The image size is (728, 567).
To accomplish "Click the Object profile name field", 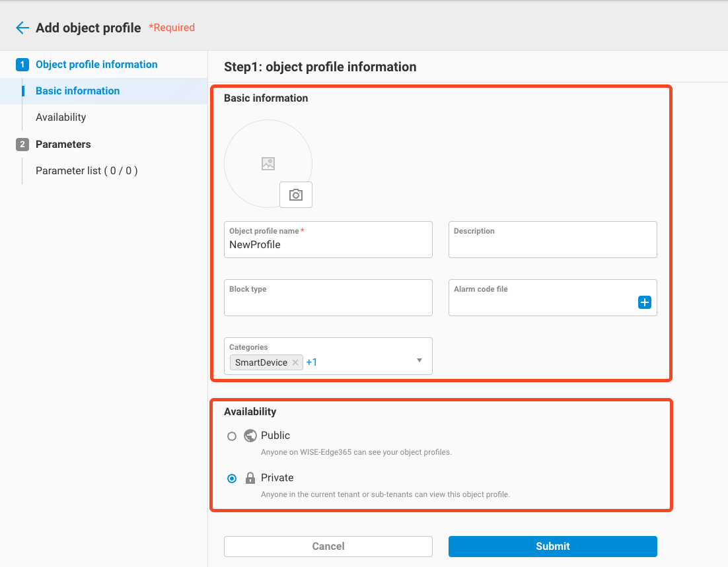I will coord(328,245).
